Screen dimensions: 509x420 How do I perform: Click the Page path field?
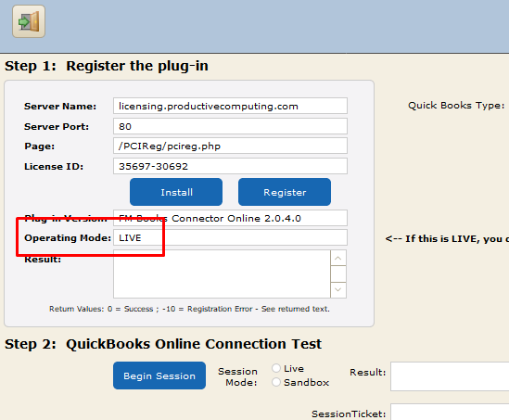pos(230,146)
